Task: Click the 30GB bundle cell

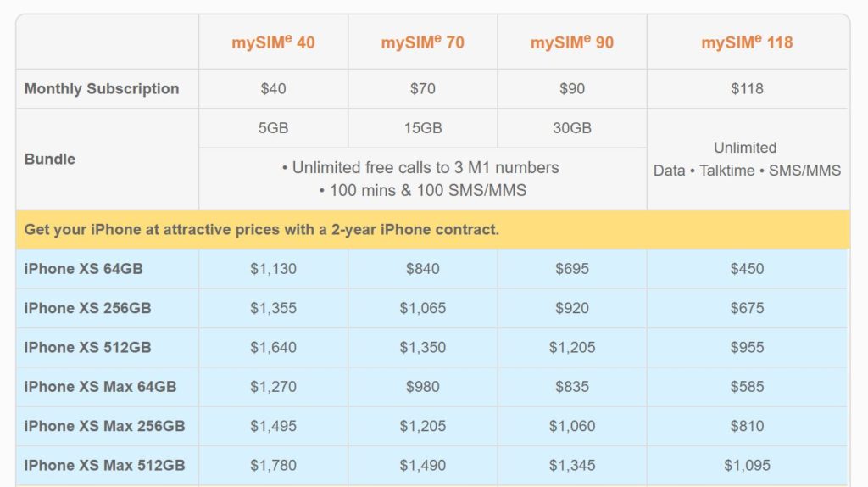Action: tap(572, 128)
